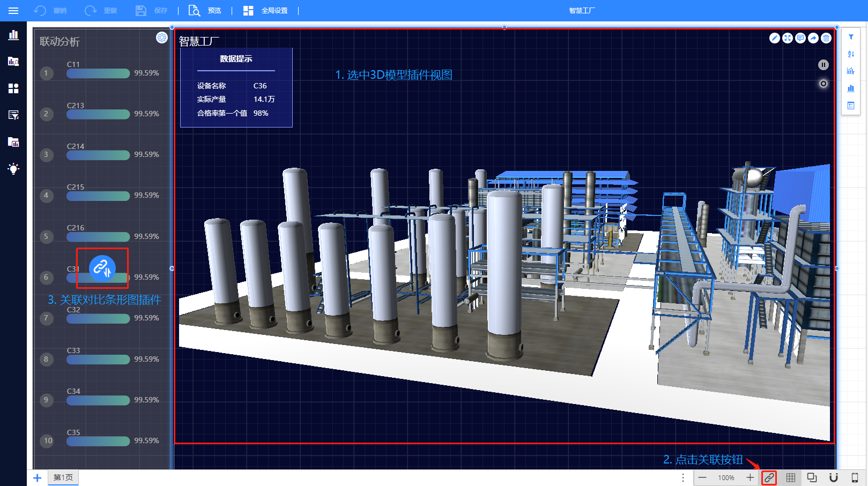Click the blue link icon on bar chart
This screenshot has width=868, height=486.
(102, 267)
